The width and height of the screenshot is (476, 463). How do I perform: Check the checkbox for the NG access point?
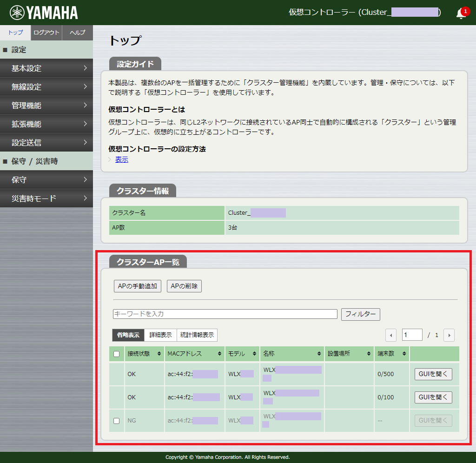[x=117, y=421]
